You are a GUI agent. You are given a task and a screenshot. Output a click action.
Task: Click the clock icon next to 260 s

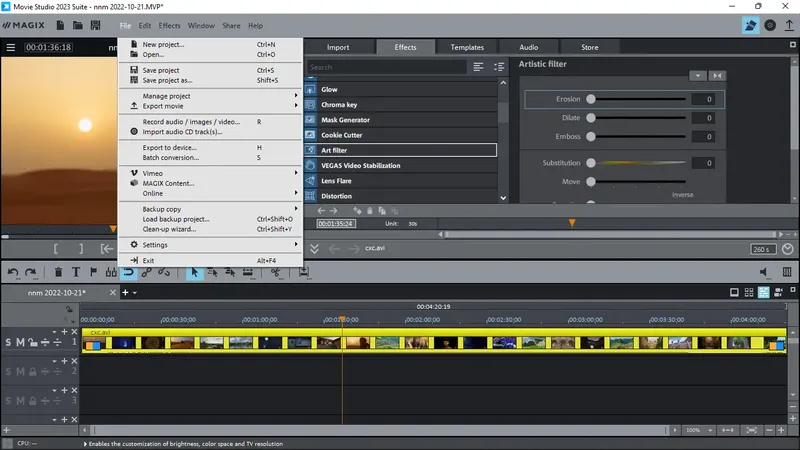tap(788, 249)
